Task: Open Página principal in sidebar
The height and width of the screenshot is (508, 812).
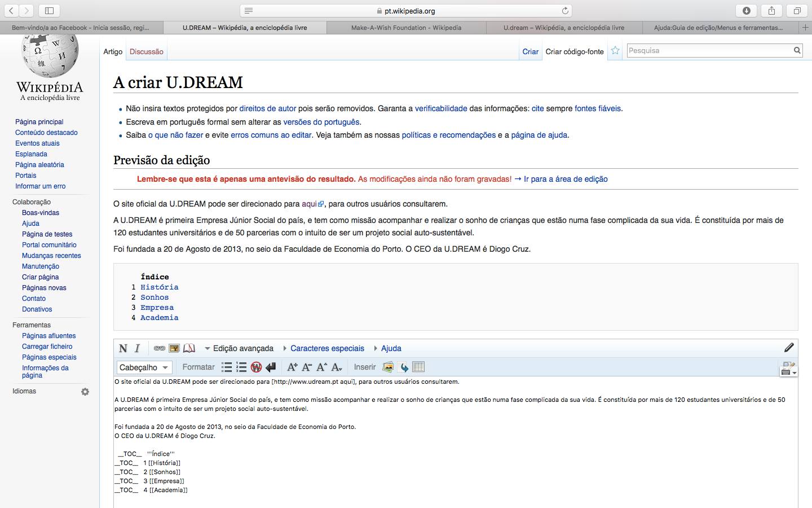Action: click(39, 121)
